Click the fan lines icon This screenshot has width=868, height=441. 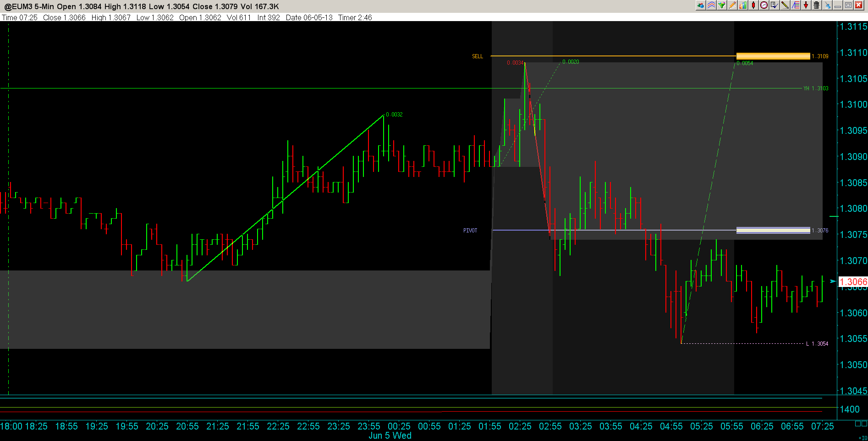[796, 6]
